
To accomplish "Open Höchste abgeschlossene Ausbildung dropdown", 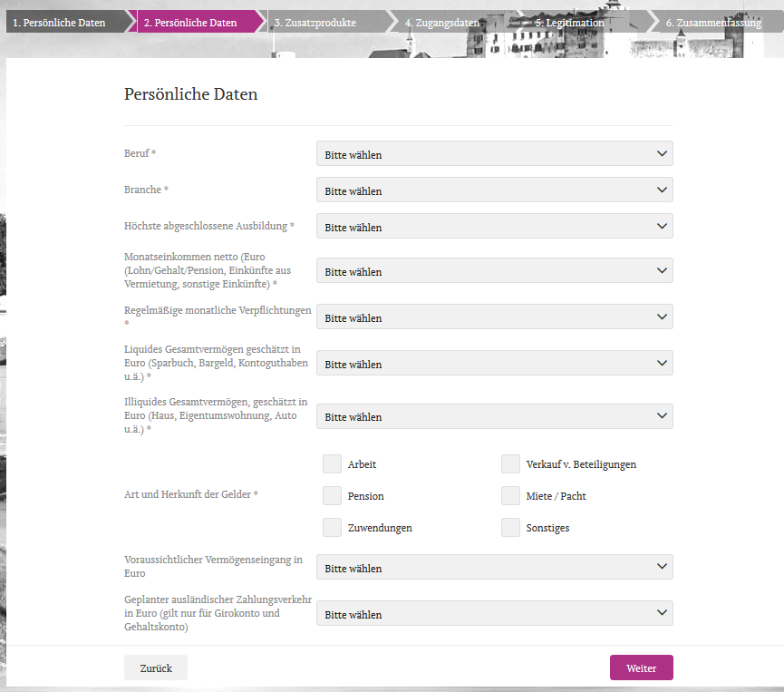I will click(494, 227).
